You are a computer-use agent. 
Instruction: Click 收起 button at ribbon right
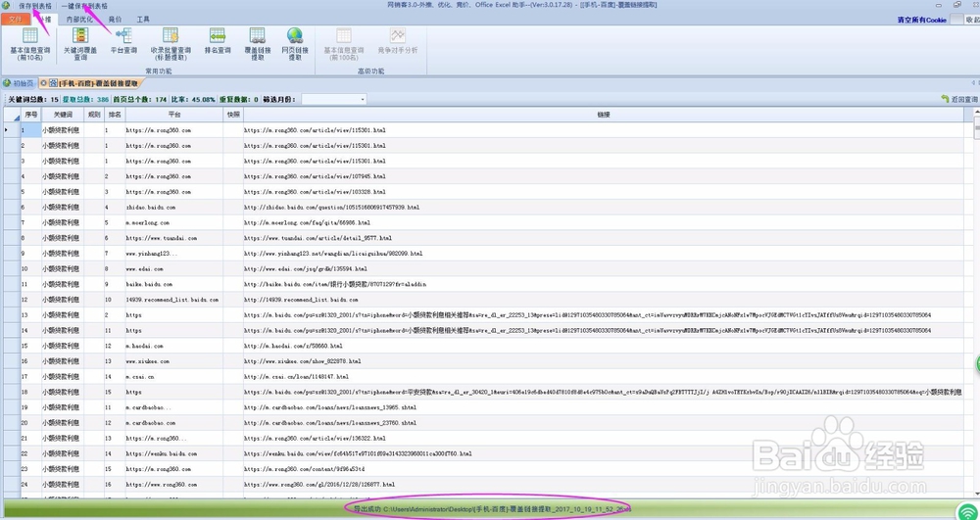pos(972,20)
